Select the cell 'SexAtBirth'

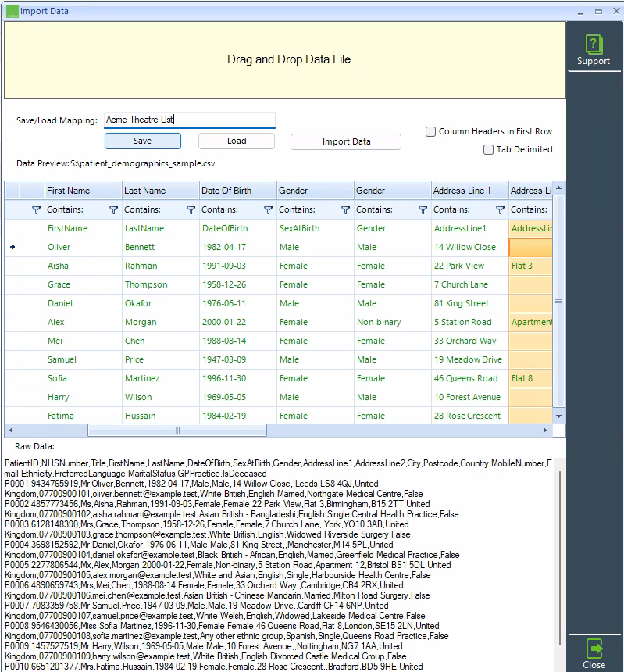pyautogui.click(x=316, y=228)
